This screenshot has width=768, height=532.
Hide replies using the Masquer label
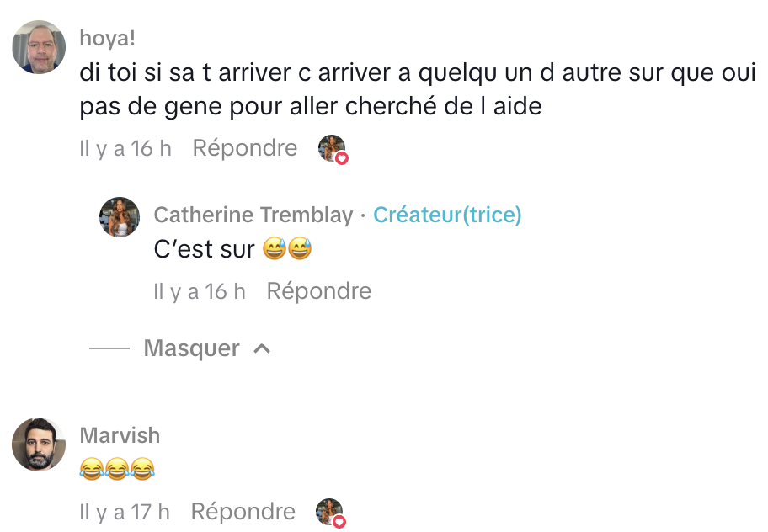[x=192, y=348]
